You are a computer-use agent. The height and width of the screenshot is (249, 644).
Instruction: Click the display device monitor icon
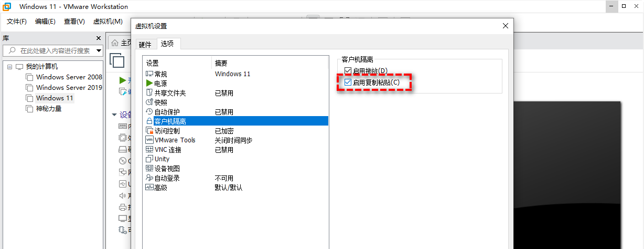click(123, 219)
